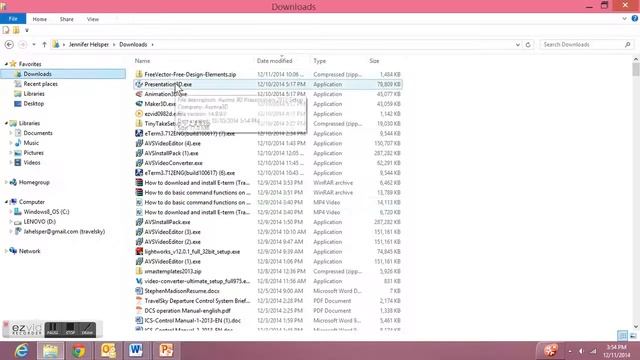Viewport: 640px width, 360px height.
Task: Open the File ribbon tab
Action: click(13, 19)
